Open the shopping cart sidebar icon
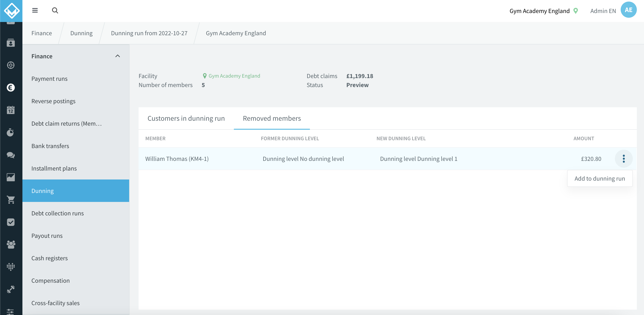 click(x=11, y=200)
